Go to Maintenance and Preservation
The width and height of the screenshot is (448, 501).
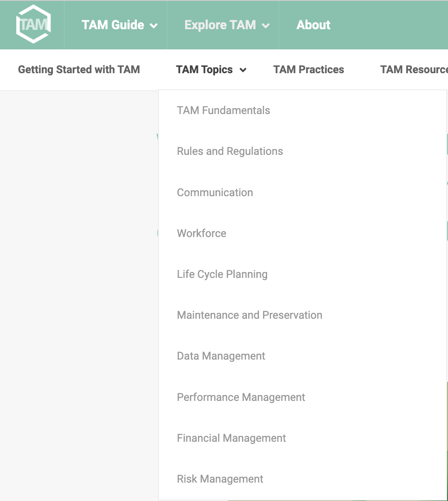click(x=250, y=315)
